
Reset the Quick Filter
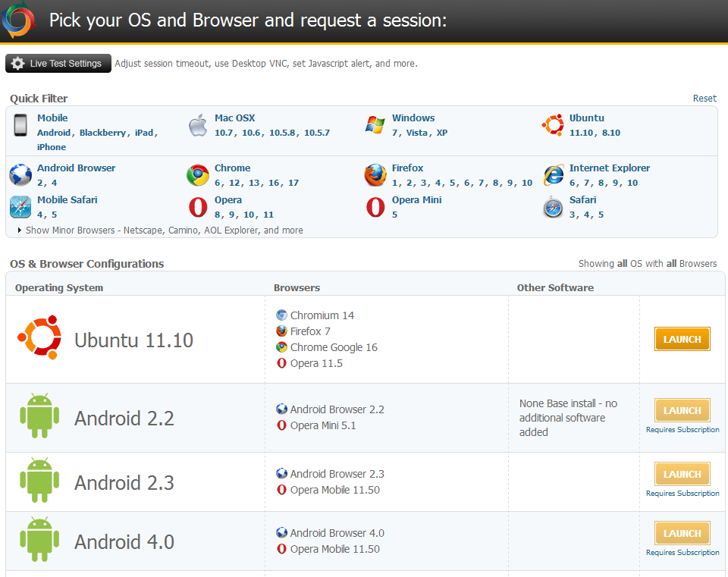[704, 99]
